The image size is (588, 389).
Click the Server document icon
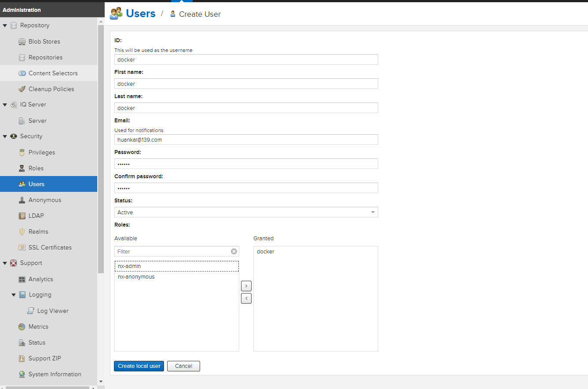point(22,121)
